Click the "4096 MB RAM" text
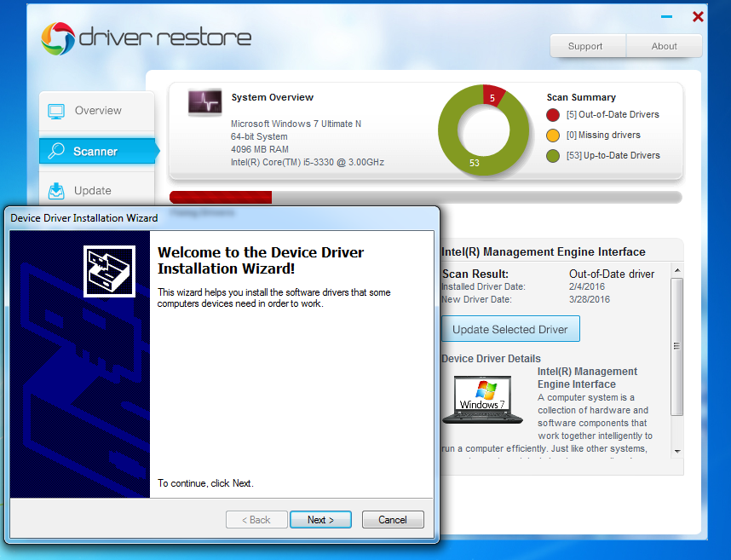Viewport: 731px width, 560px height. coord(260,149)
